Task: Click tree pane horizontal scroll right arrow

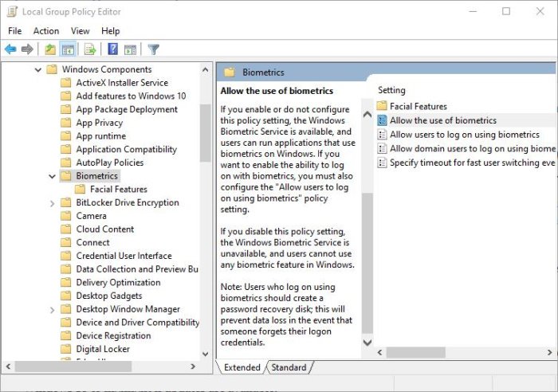Action: click(193, 366)
